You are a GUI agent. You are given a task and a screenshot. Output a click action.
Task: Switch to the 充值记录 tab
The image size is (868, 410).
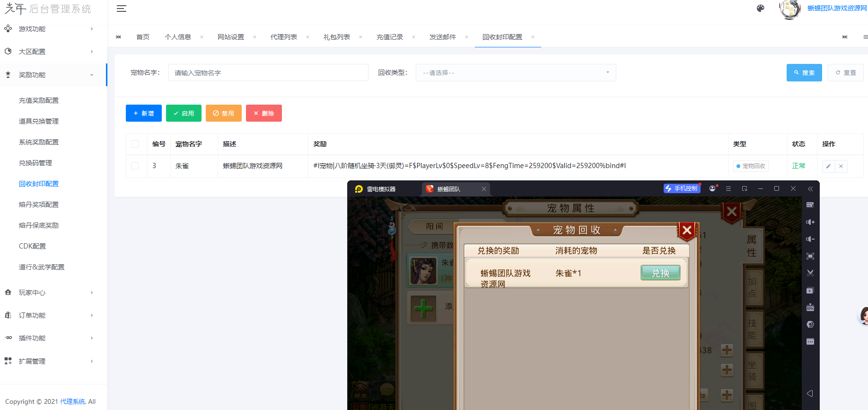(389, 37)
